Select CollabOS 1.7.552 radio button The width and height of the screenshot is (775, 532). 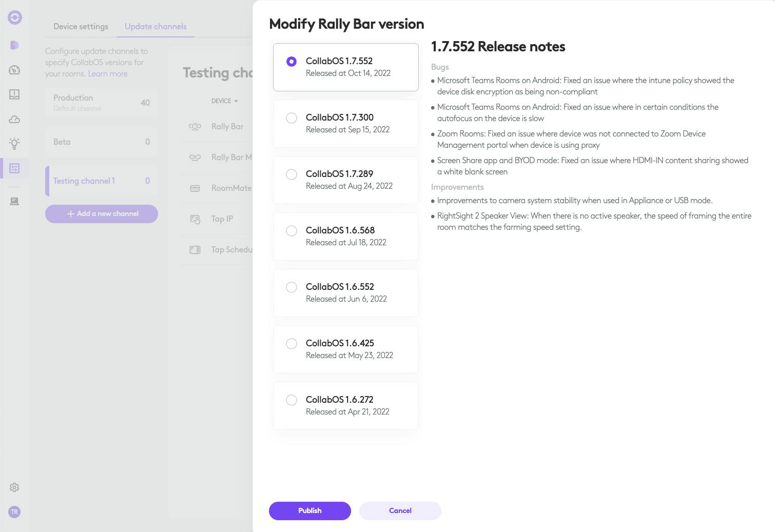(x=292, y=62)
